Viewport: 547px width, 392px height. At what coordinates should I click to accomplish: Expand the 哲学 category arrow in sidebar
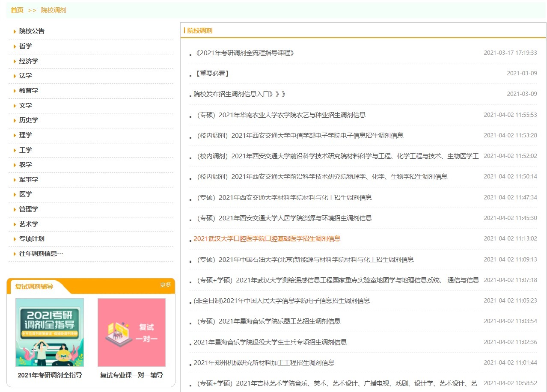15,46
